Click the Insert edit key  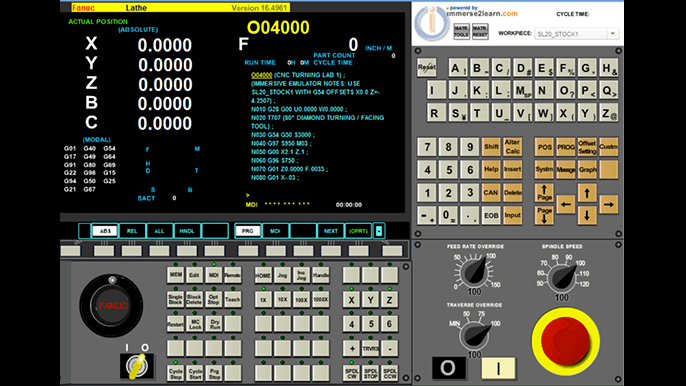coord(512,170)
